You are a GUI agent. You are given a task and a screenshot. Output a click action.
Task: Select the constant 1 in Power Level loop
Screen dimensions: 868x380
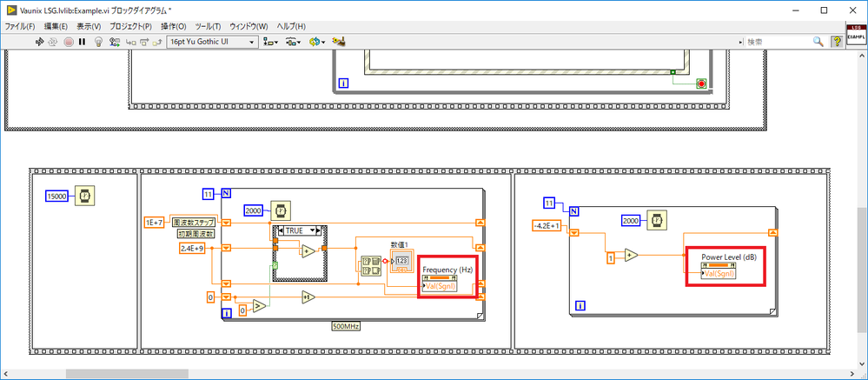coord(610,258)
